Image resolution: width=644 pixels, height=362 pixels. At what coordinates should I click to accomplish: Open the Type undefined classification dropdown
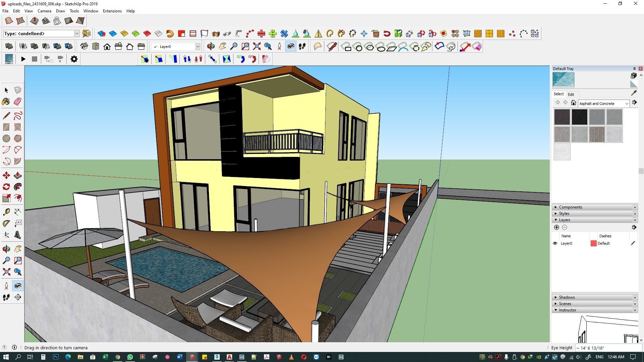pyautogui.click(x=76, y=34)
